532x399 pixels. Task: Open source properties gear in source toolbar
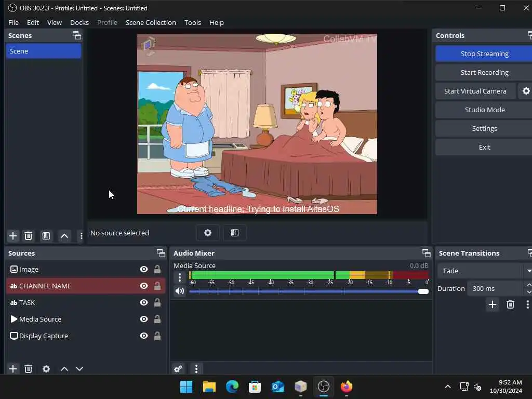208,233
